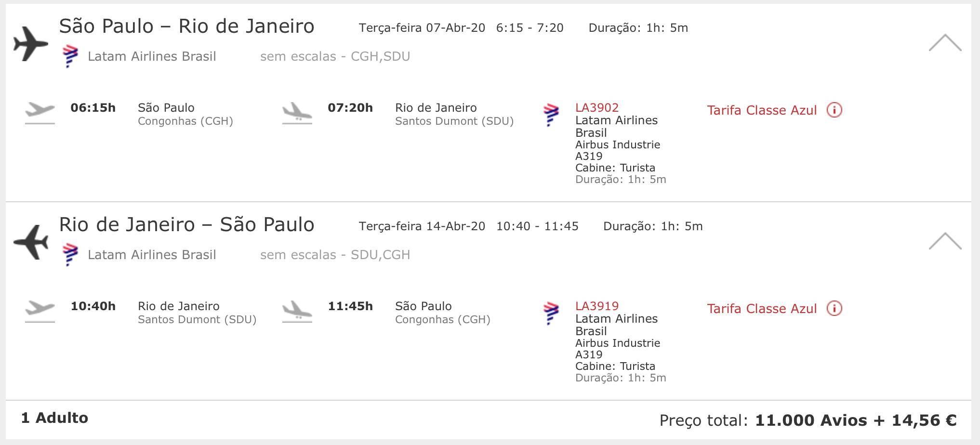Image resolution: width=980 pixels, height=445 pixels.
Task: Open the flight number LA3919 link
Action: (x=597, y=306)
